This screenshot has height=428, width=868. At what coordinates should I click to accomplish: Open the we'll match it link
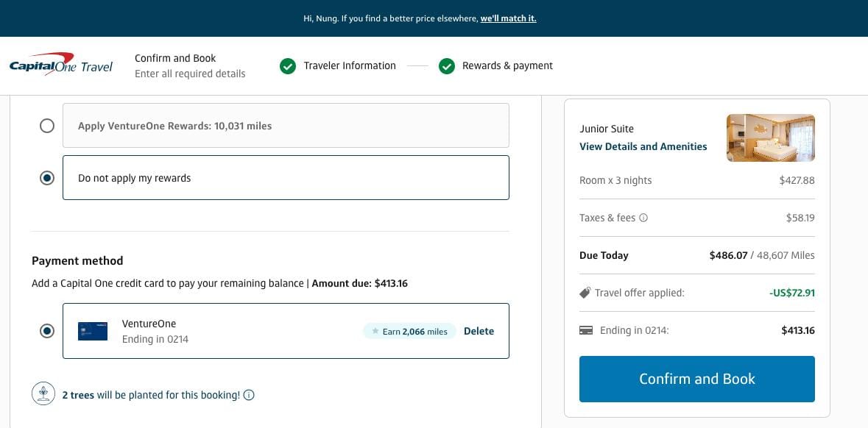[508, 18]
